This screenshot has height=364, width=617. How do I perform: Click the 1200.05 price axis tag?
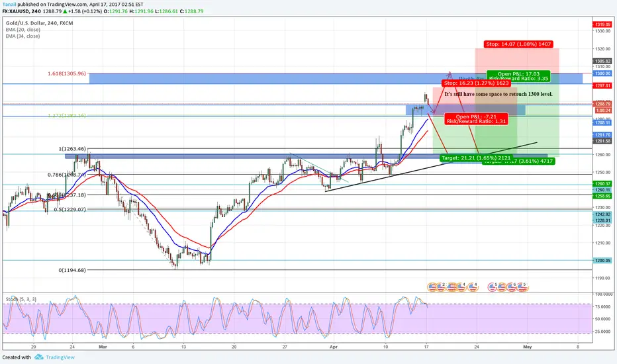[602, 261]
